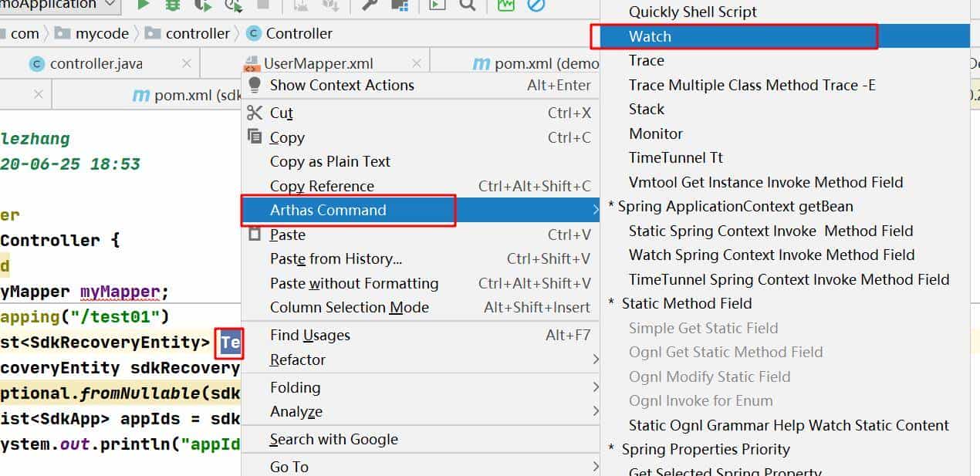Viewport: 980px width, 476px height.
Task: Close the controller.java editor tab
Action: click(186, 63)
